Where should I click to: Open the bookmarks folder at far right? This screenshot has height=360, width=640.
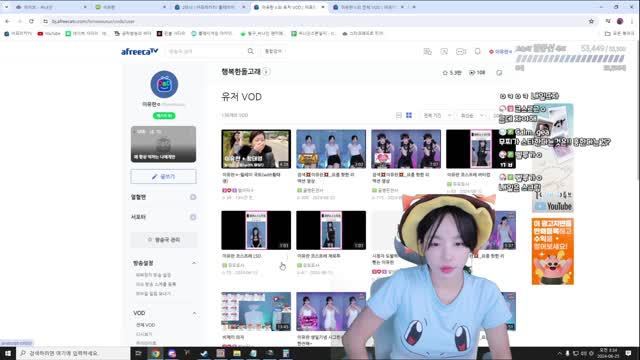[x=619, y=33]
